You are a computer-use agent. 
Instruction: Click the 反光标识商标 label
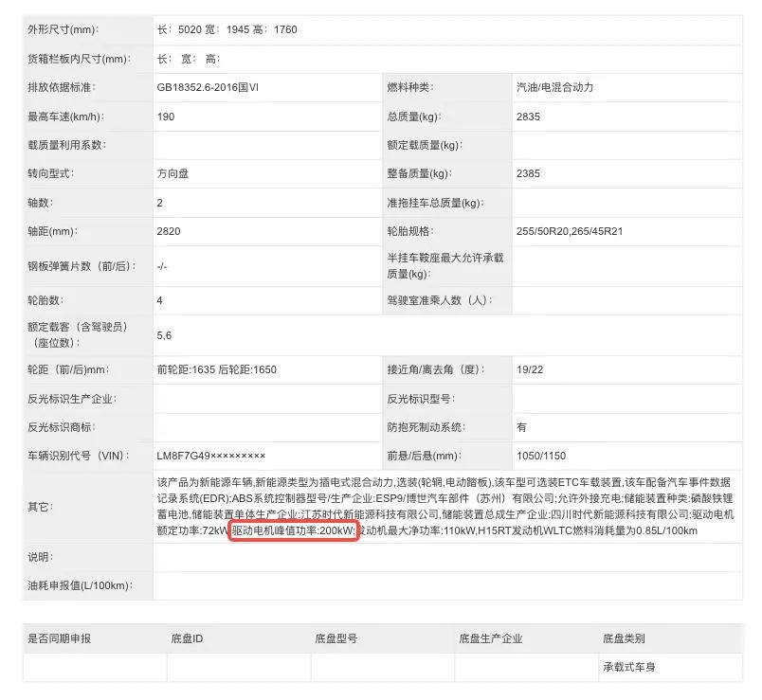click(62, 427)
